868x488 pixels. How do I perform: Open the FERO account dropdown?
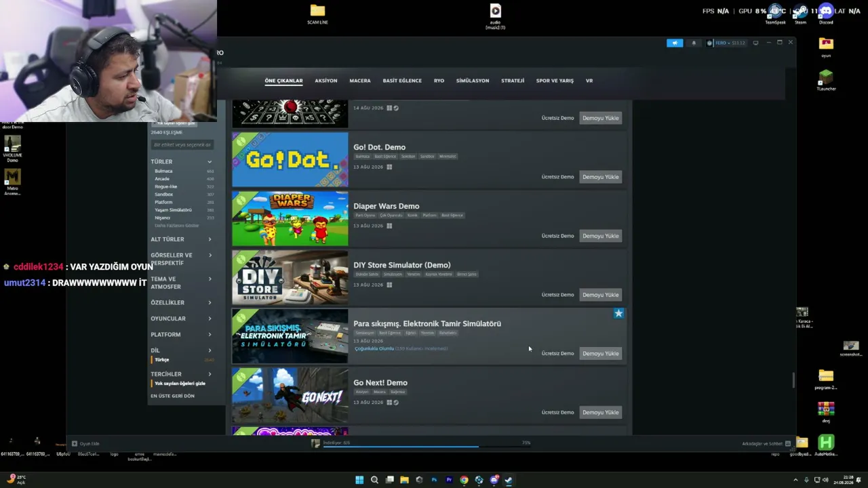[726, 43]
